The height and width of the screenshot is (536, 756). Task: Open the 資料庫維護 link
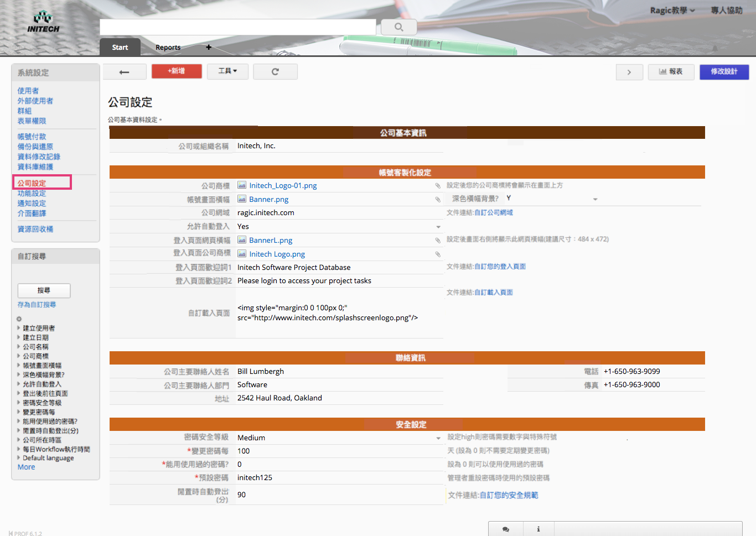point(35,166)
